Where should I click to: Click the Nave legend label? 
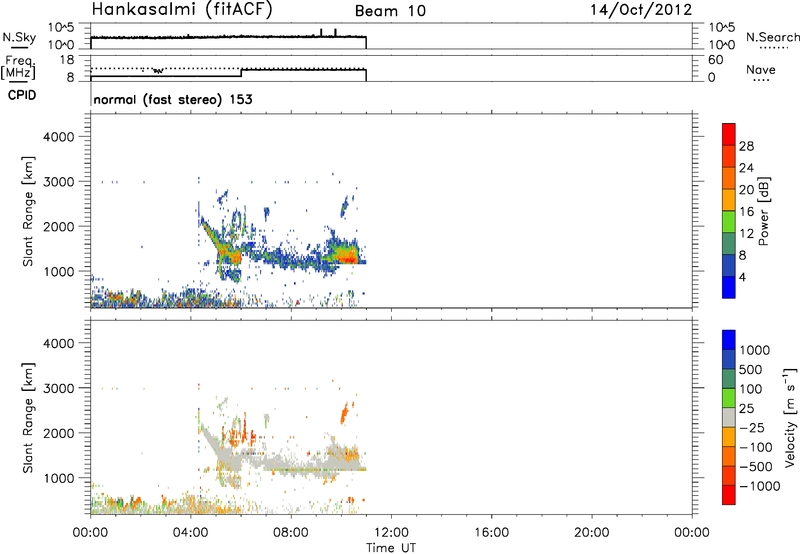(761, 69)
